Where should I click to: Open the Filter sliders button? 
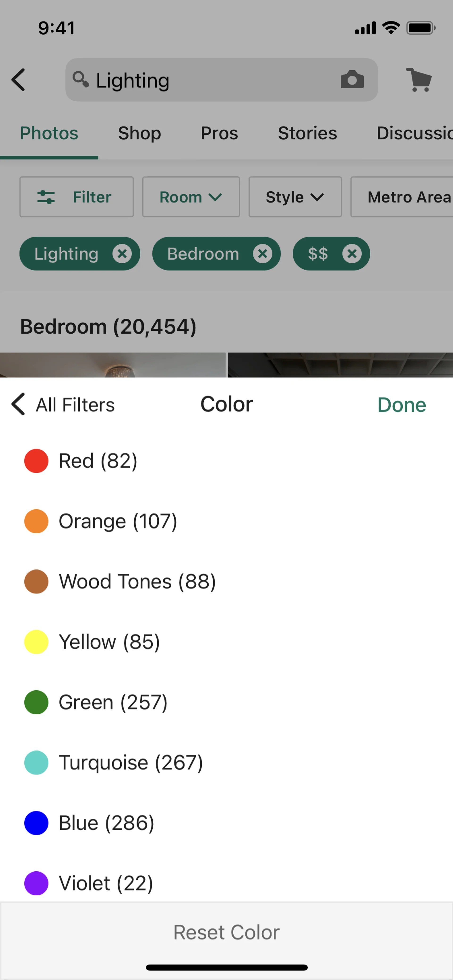tap(76, 197)
